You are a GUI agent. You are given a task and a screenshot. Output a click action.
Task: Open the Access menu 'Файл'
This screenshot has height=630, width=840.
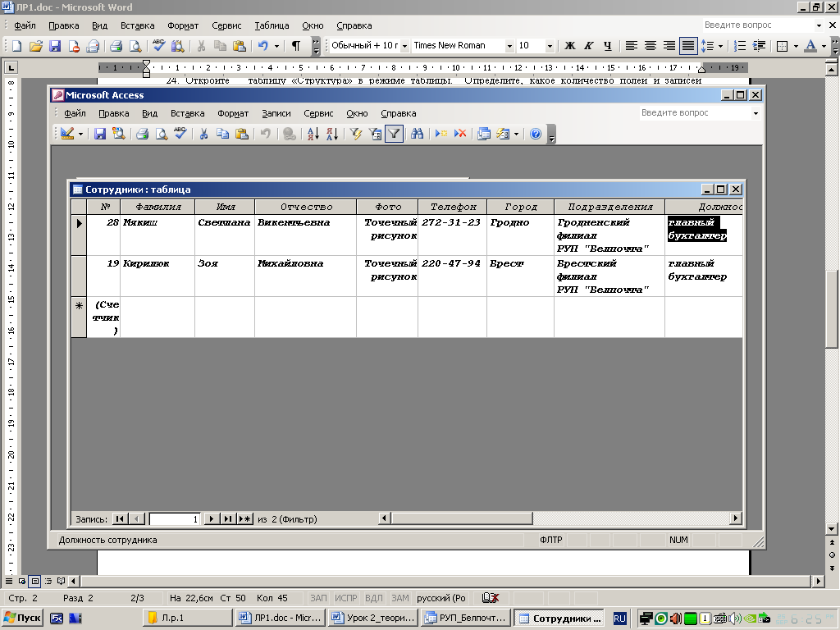click(x=75, y=113)
